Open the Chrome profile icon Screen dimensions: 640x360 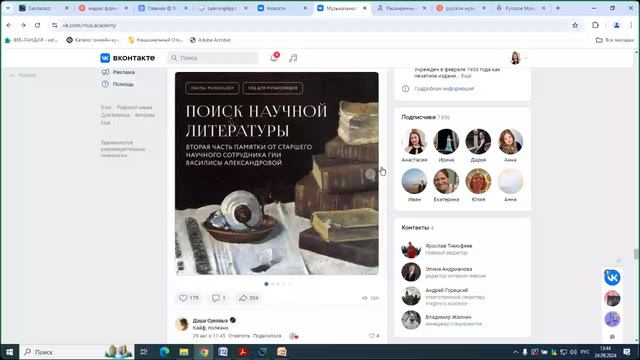pos(616,25)
